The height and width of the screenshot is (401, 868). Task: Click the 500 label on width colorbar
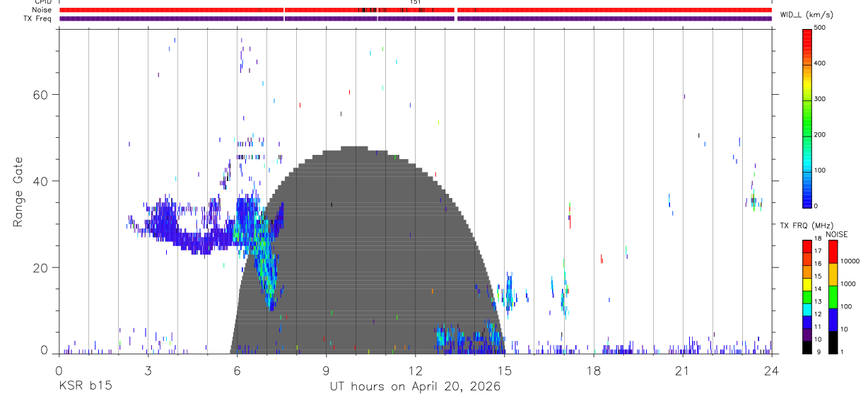click(820, 28)
